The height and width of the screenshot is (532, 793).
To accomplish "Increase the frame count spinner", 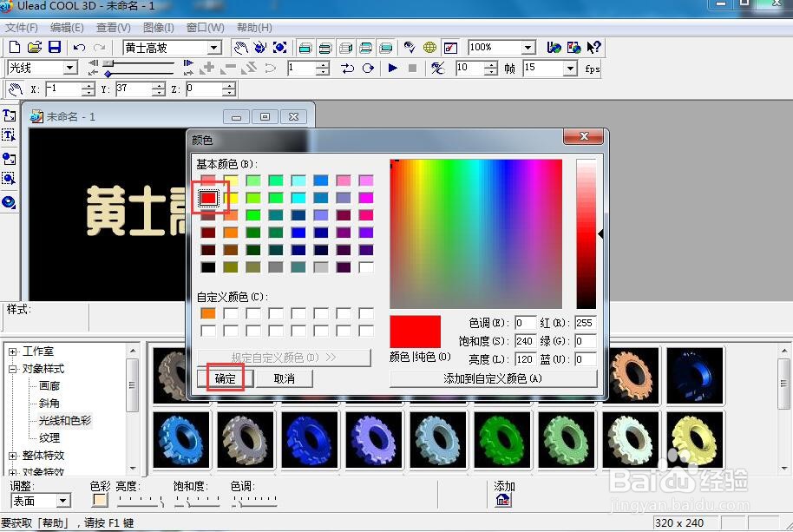I will pyautogui.click(x=490, y=65).
